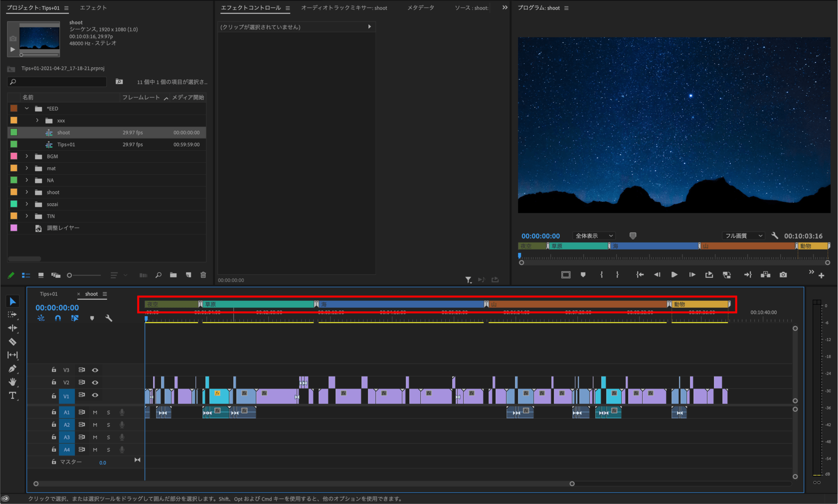Switch to the エフェクト tab
The width and height of the screenshot is (838, 504).
(93, 7)
